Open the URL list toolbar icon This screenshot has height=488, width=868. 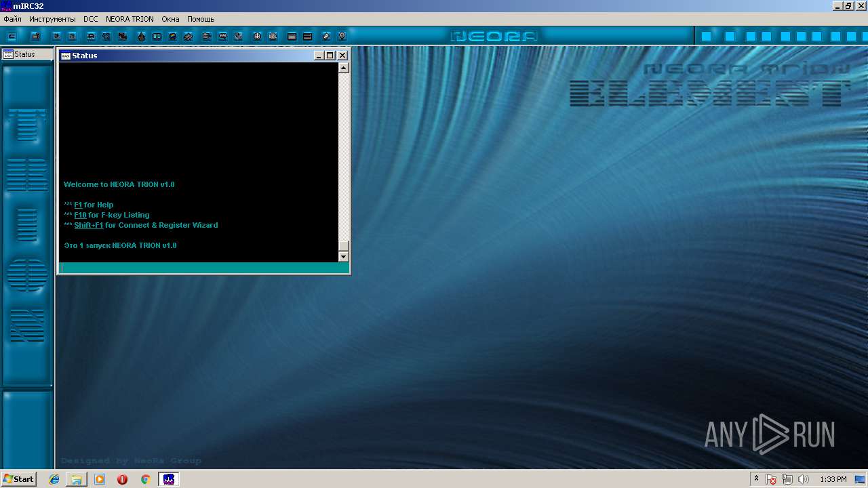[x=273, y=36]
